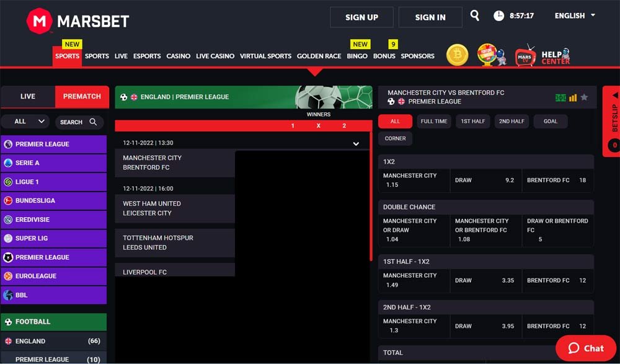Viewport: 620px width, 364px height.
Task: Select Euroleague shortcut
Action: tap(54, 276)
